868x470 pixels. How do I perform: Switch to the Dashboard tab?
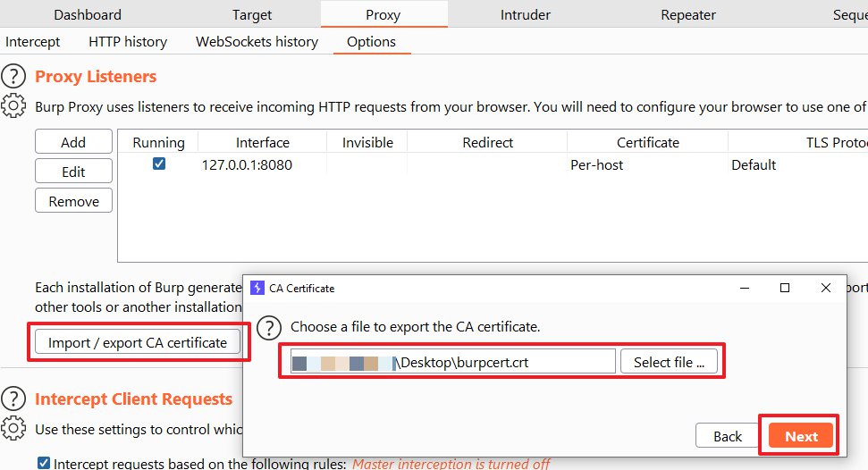pos(88,15)
